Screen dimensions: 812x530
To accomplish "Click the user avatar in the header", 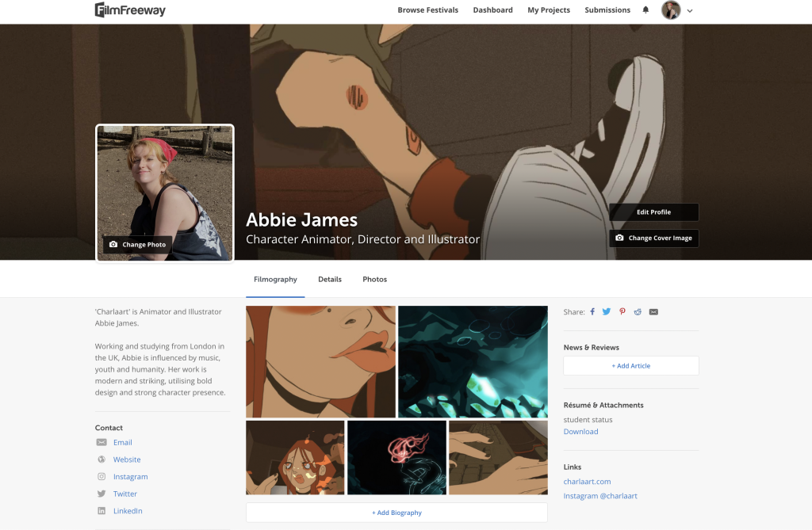I will pyautogui.click(x=671, y=10).
